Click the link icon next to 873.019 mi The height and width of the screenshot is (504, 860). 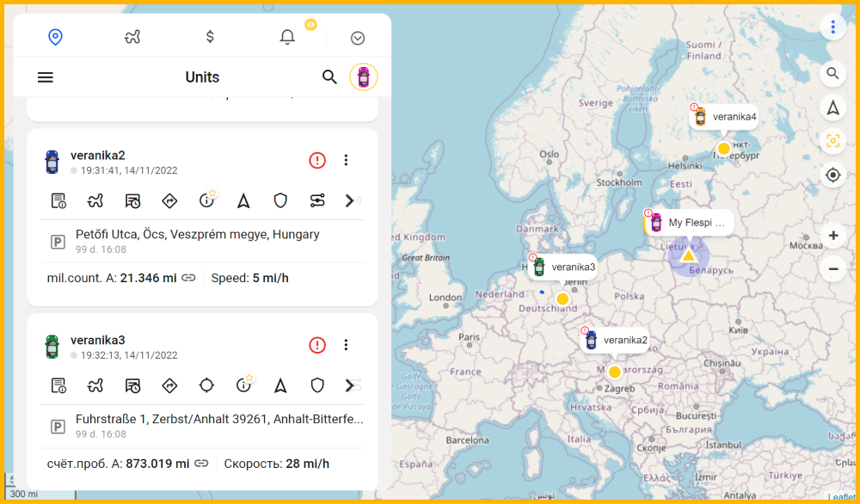click(x=201, y=463)
